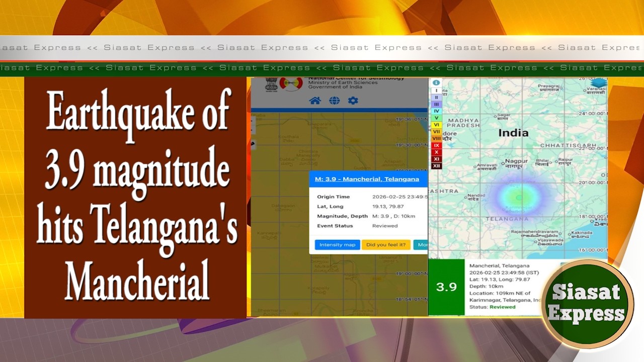The height and width of the screenshot is (362, 644).
Task: Click the Intensity map button
Action: (337, 245)
